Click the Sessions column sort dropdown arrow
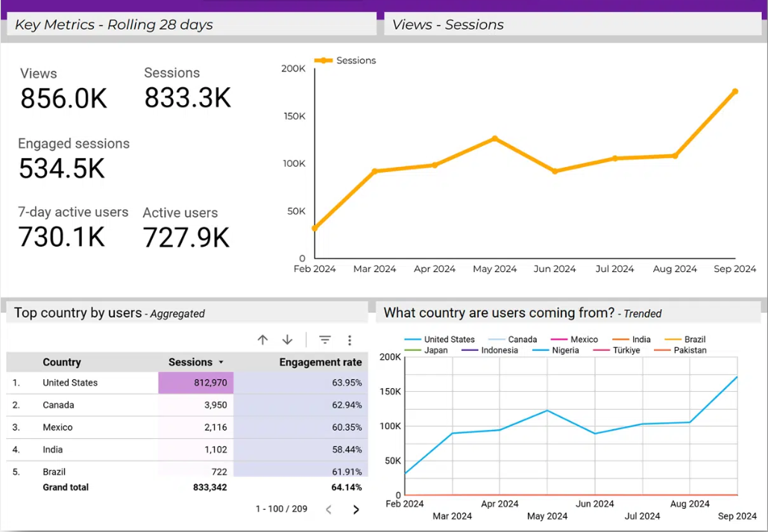The height and width of the screenshot is (532, 768). [x=221, y=363]
